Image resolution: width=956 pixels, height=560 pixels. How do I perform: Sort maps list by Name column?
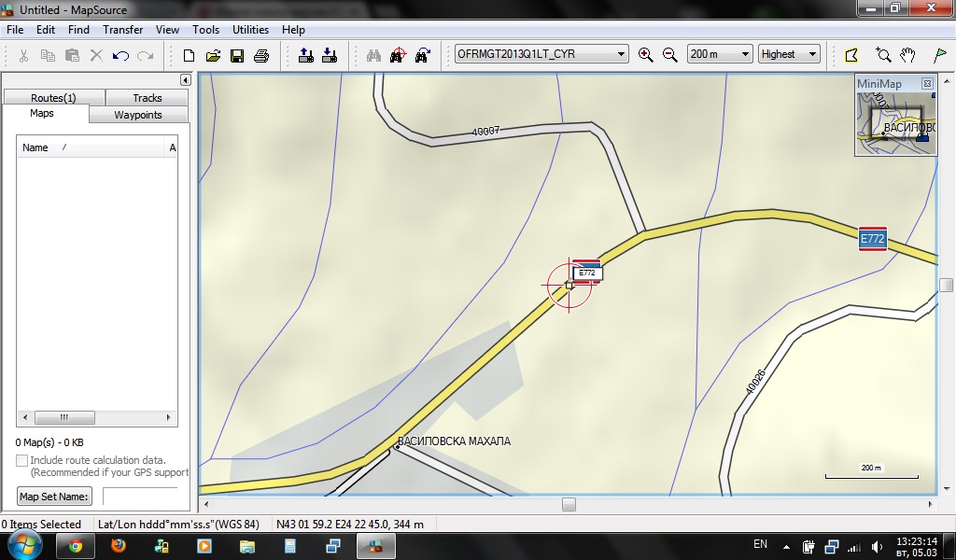click(x=91, y=147)
